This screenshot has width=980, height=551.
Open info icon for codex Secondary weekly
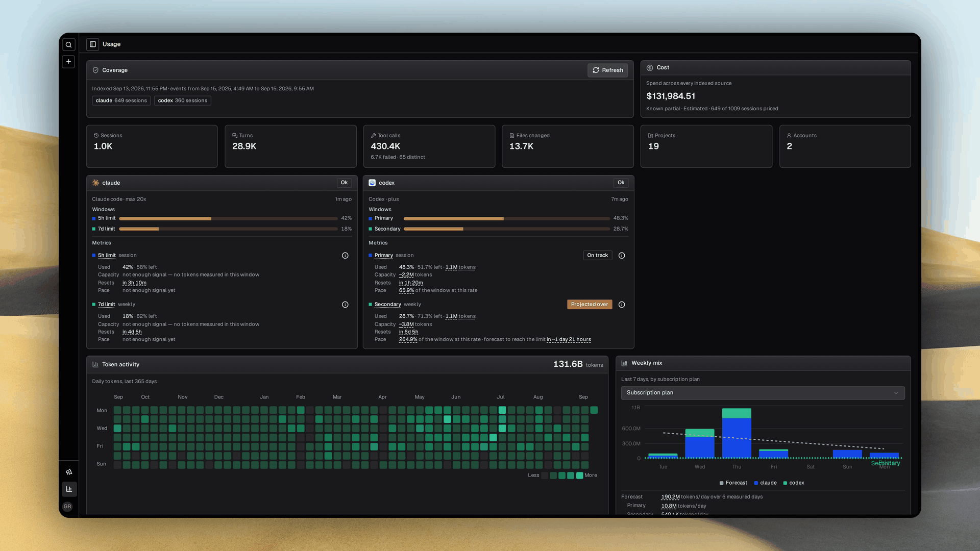click(622, 305)
